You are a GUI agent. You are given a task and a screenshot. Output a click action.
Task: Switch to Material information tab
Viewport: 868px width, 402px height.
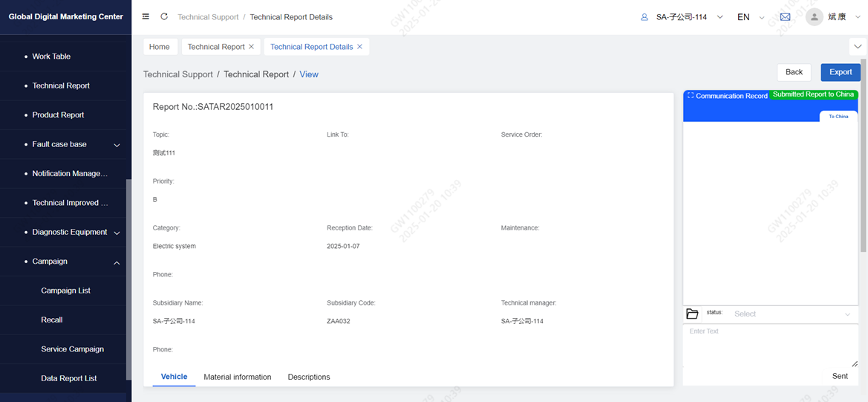point(238,377)
